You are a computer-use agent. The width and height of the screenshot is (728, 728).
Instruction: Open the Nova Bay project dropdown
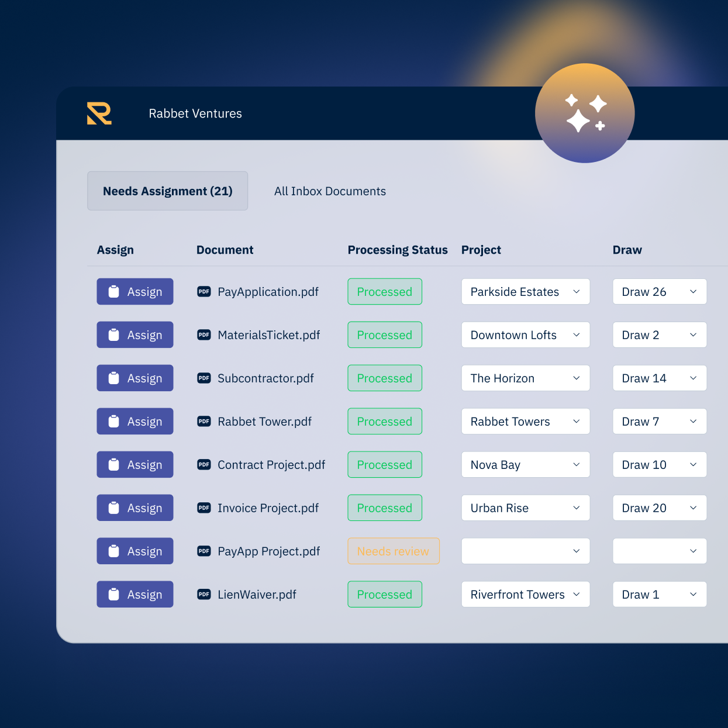pyautogui.click(x=526, y=464)
